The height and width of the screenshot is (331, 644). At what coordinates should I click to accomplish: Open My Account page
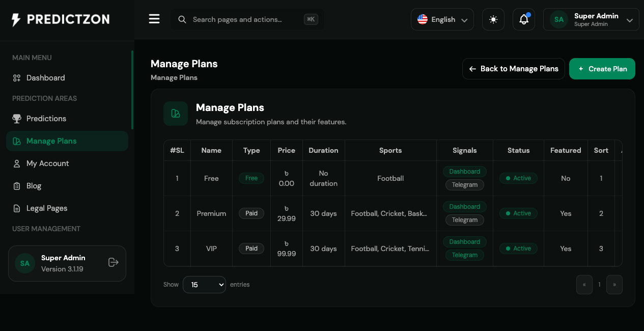pos(67,163)
